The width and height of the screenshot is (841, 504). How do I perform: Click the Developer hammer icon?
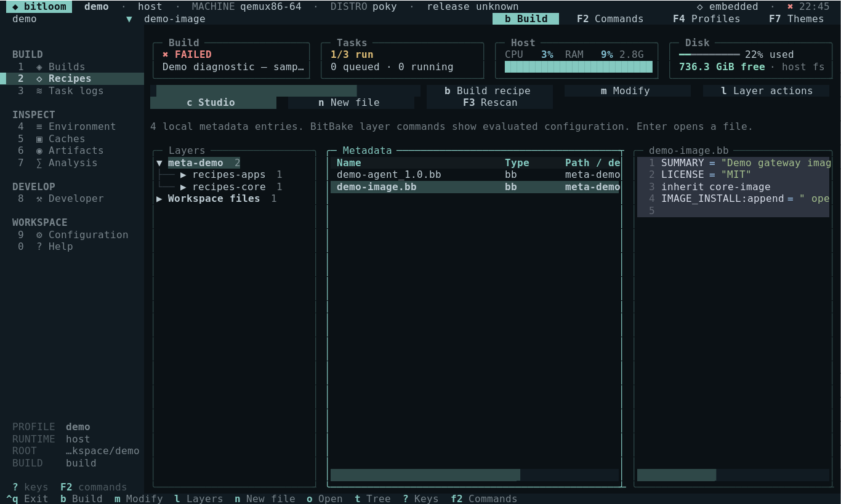click(x=39, y=198)
